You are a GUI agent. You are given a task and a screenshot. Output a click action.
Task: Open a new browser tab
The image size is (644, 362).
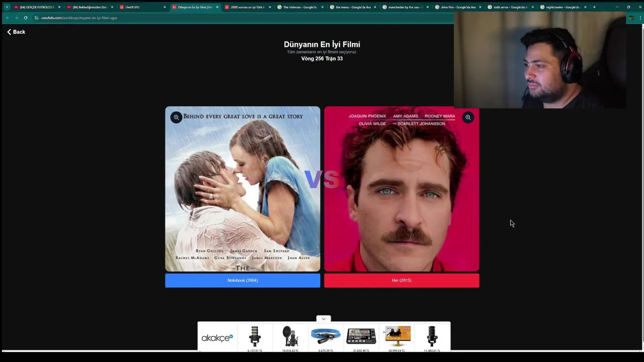pyautogui.click(x=594, y=7)
